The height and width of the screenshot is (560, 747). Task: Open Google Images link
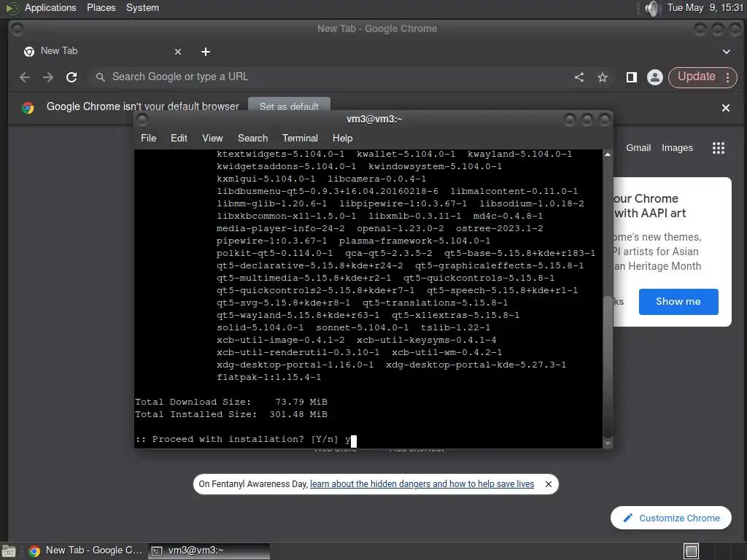pos(677,148)
